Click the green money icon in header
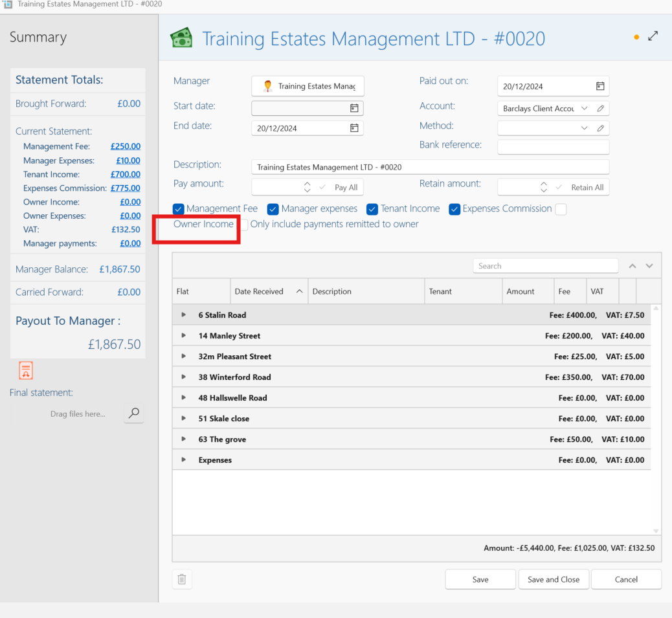The height and width of the screenshot is (618, 672). [181, 38]
